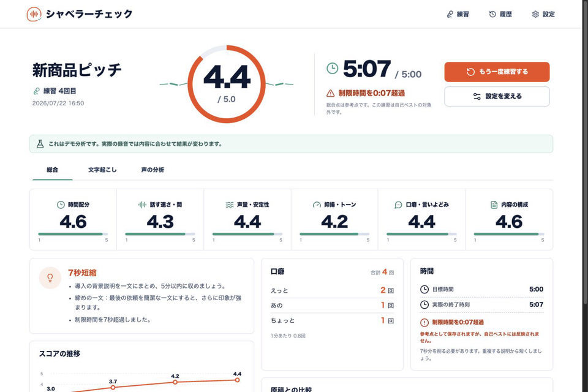Open the 練習 navigation item
The height and width of the screenshot is (392, 588).
pyautogui.click(x=458, y=14)
